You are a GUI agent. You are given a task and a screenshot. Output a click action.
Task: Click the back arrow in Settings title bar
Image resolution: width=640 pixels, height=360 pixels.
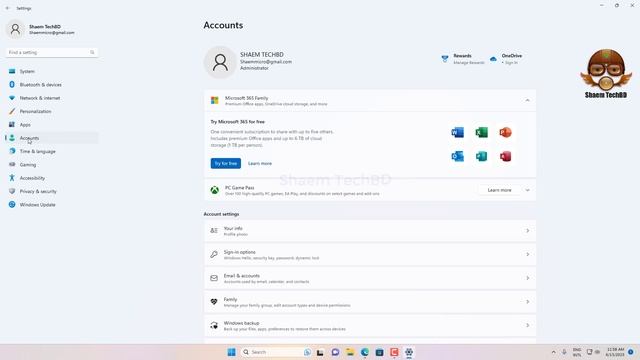click(8, 8)
